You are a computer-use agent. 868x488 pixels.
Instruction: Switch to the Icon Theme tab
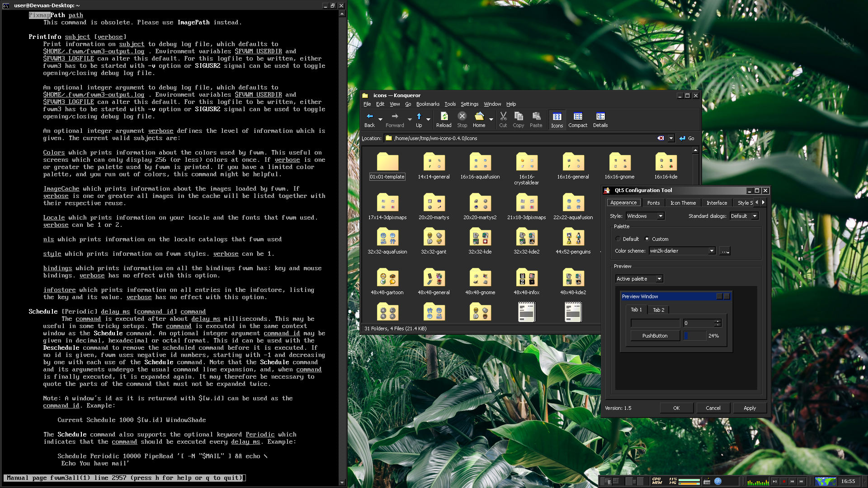point(683,203)
